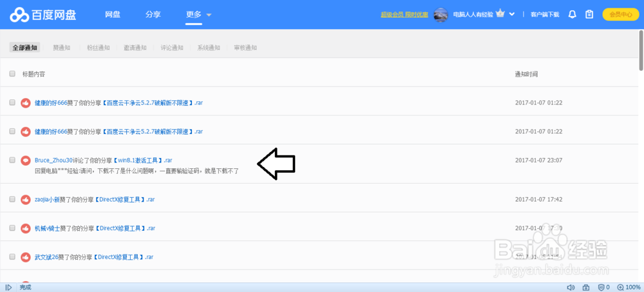The image size is (644, 292).
Task: Click the download icon in the status bar
Action: tap(585, 287)
